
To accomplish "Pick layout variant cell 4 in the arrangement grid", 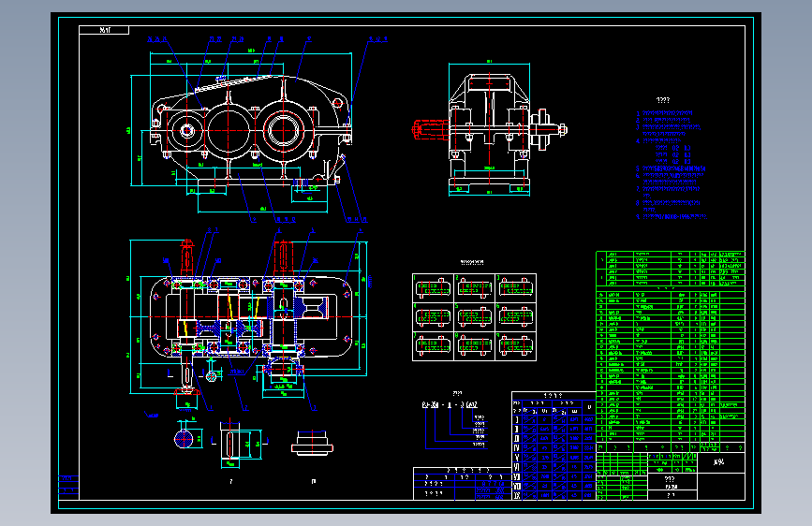I will 433,317.
